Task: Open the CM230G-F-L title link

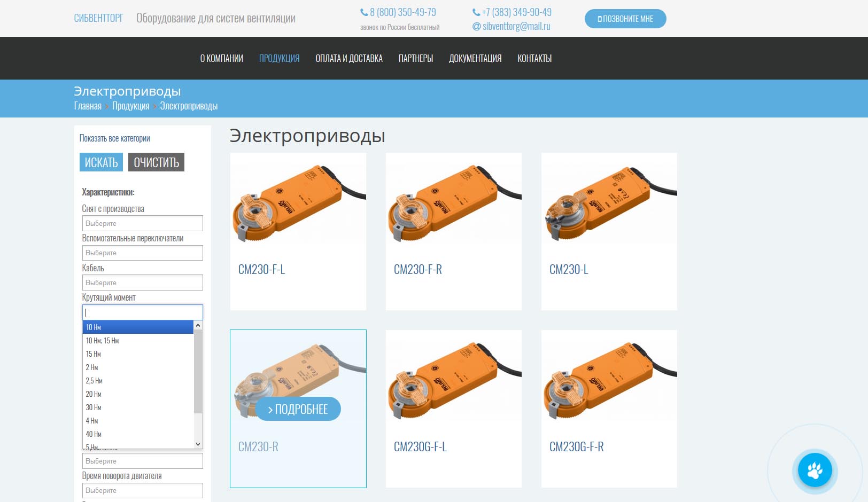Action: [x=420, y=447]
